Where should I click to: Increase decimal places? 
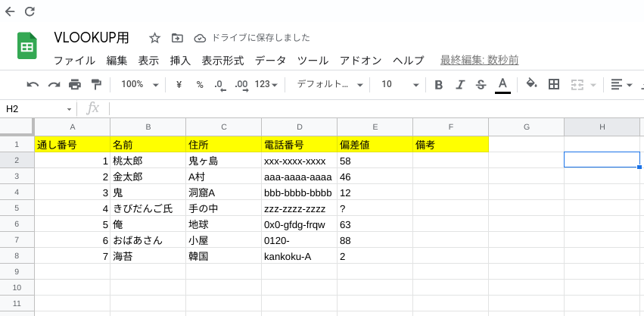point(241,85)
